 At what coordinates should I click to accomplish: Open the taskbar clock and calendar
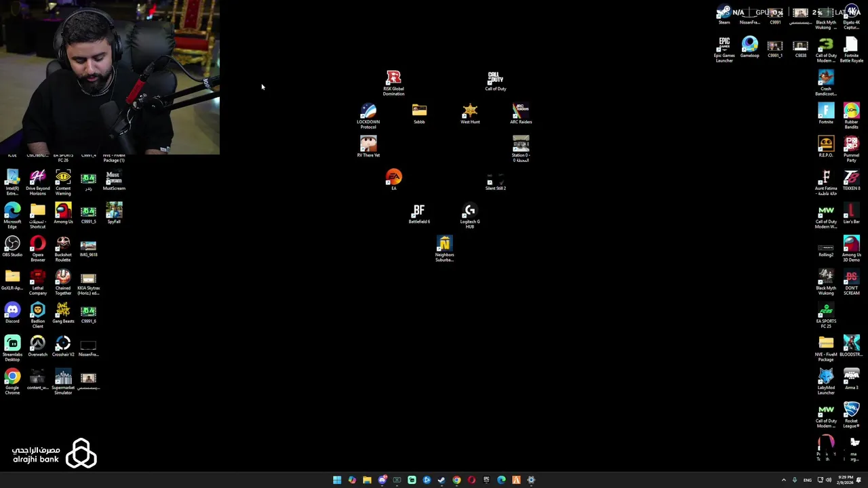pyautogui.click(x=844, y=480)
